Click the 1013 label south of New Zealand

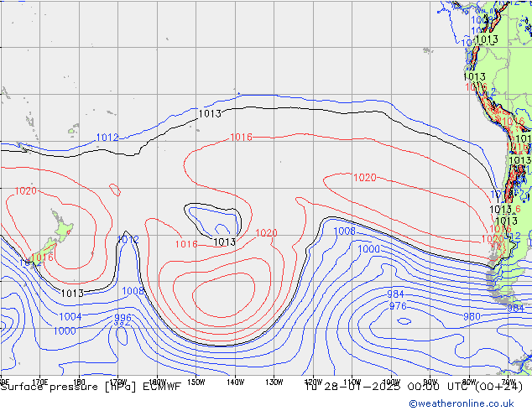72,293
